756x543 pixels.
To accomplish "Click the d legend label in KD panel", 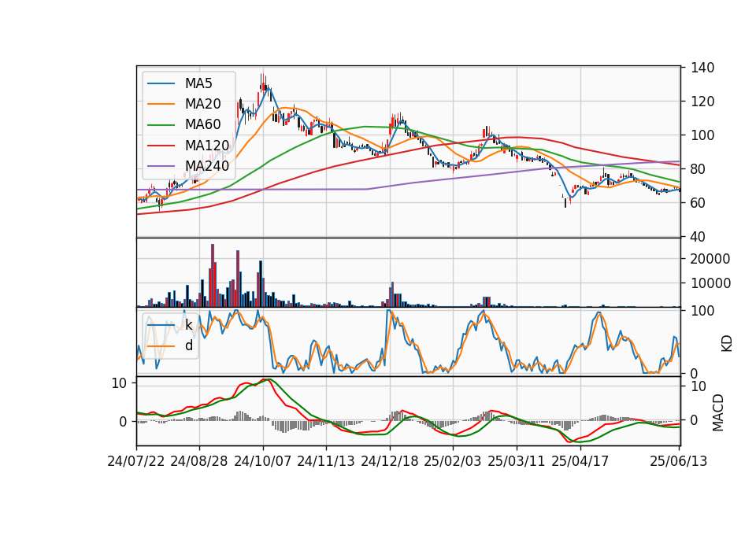I will [x=189, y=346].
